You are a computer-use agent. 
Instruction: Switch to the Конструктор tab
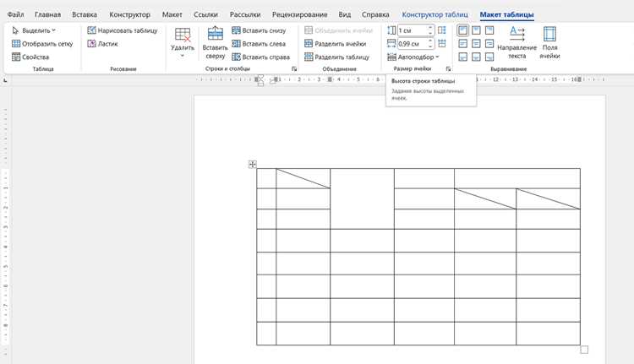[x=129, y=14]
